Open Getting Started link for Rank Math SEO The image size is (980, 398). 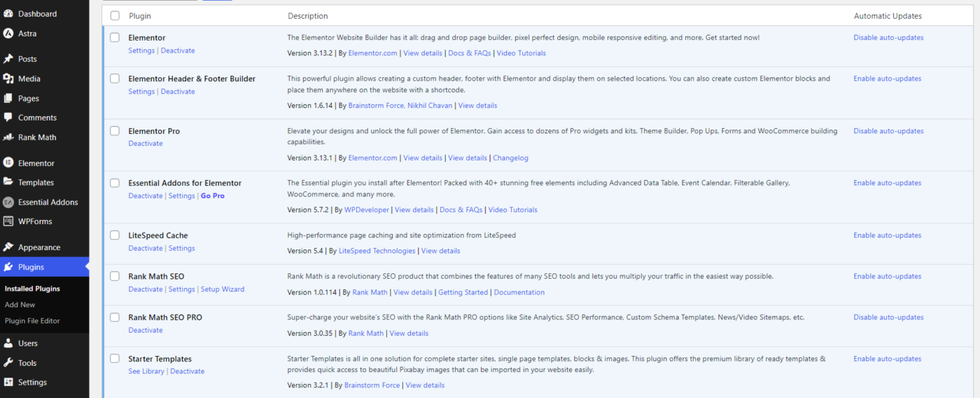[463, 292]
